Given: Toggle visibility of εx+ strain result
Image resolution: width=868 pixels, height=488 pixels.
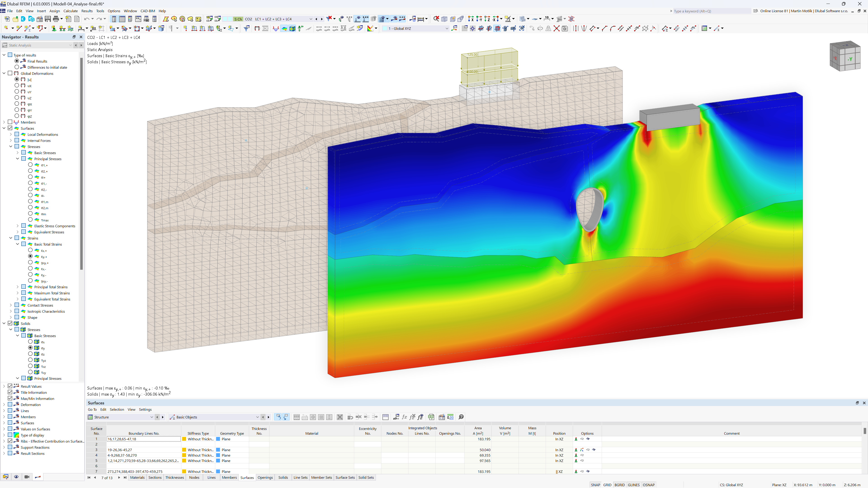Looking at the screenshot, I should point(31,250).
